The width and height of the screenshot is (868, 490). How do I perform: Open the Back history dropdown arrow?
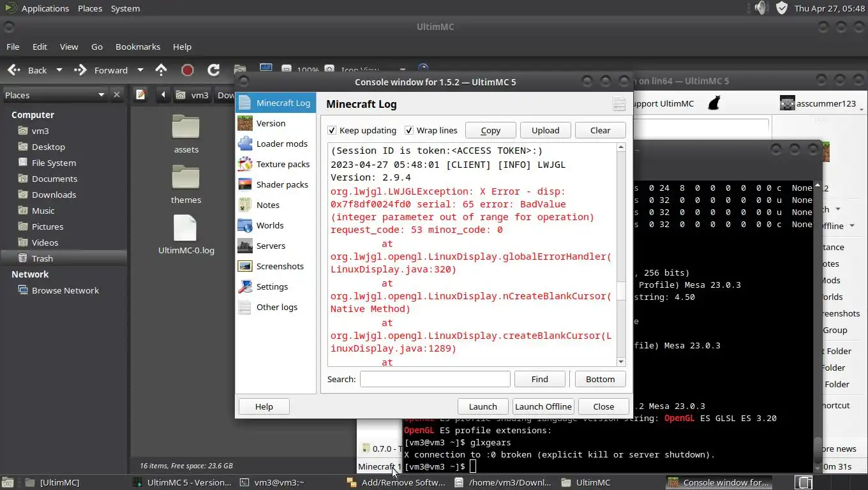pyautogui.click(x=59, y=70)
